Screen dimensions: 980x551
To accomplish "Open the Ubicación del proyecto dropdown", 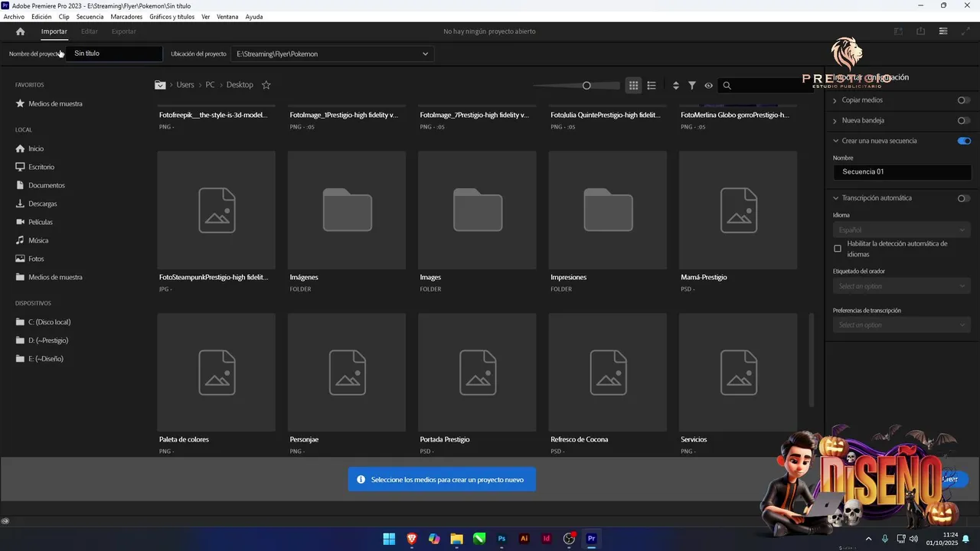I will pyautogui.click(x=332, y=54).
